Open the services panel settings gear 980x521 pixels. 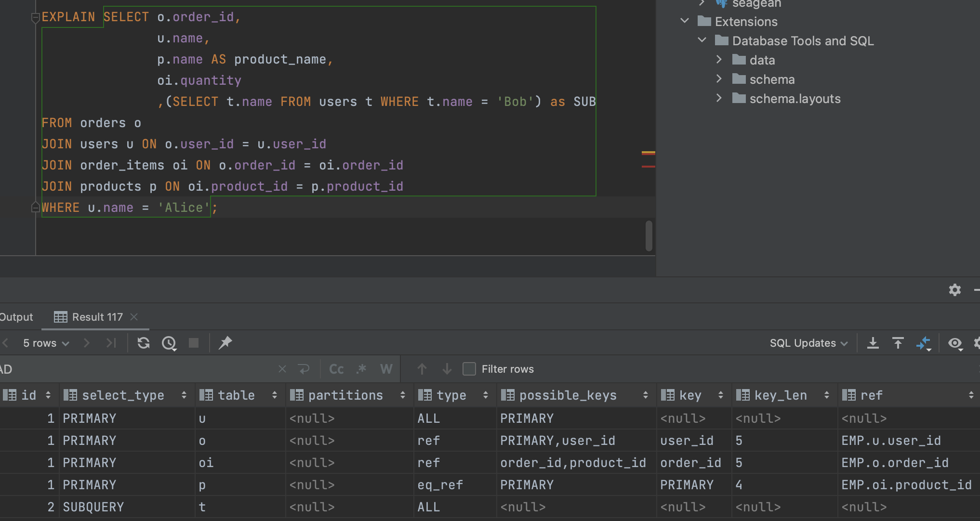click(x=954, y=290)
